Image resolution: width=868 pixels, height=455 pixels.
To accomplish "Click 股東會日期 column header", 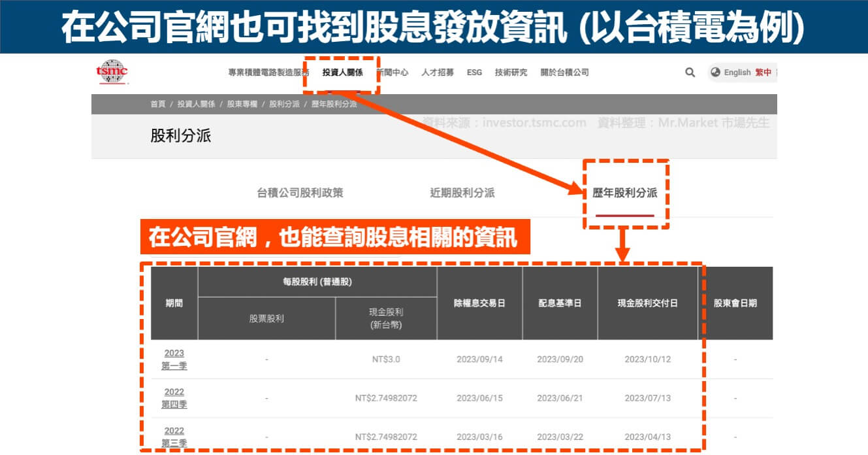I will [735, 303].
